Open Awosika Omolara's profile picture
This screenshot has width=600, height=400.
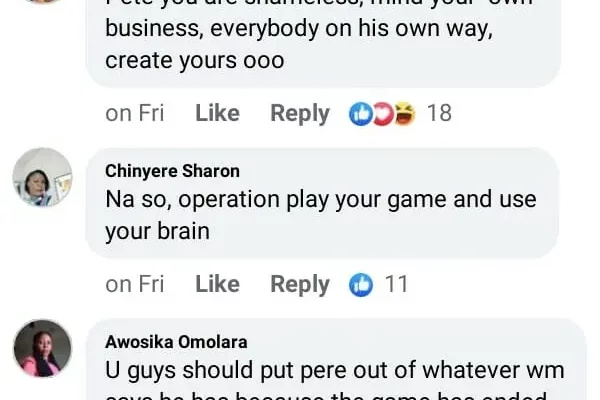pos(42,348)
